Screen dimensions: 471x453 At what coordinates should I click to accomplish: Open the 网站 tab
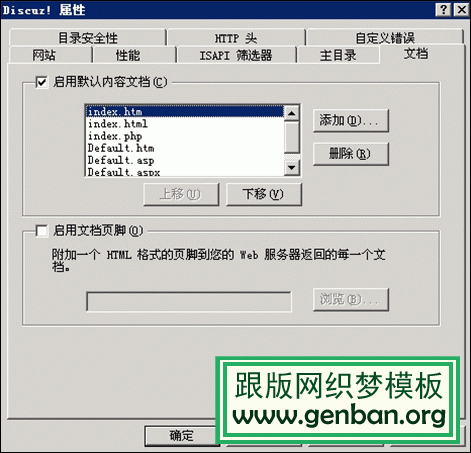point(50,55)
